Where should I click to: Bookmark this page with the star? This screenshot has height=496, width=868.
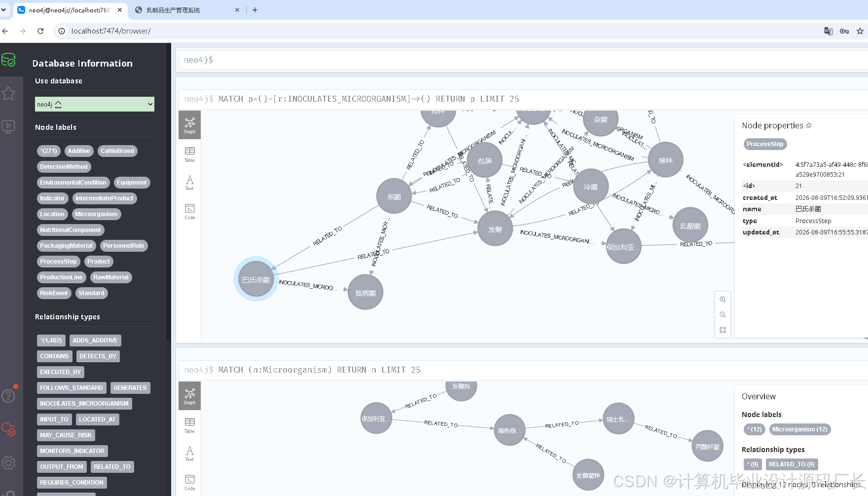860,31
